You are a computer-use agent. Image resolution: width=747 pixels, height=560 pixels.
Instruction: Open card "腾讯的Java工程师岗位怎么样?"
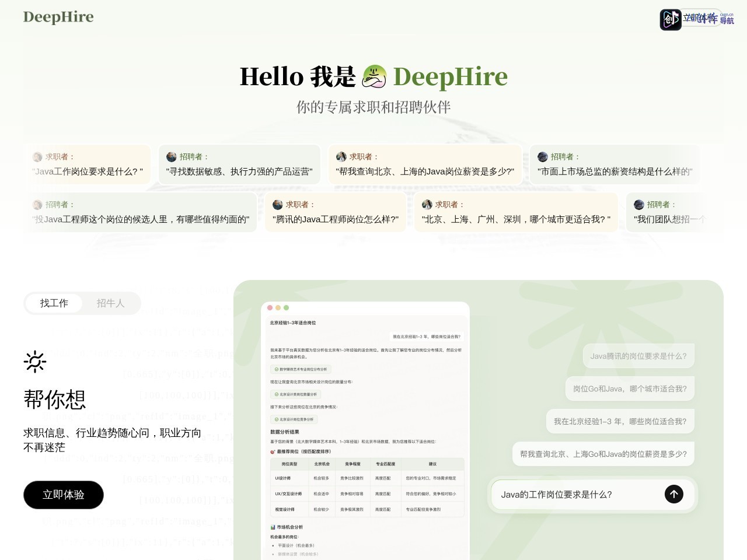click(336, 212)
